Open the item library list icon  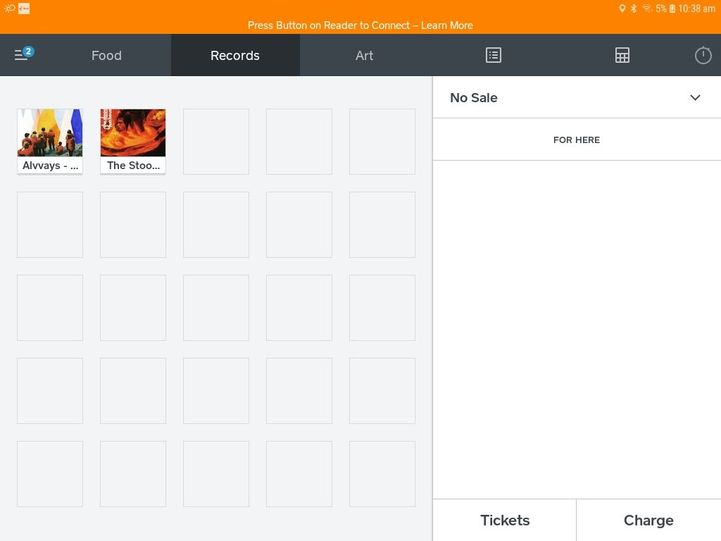pos(493,56)
